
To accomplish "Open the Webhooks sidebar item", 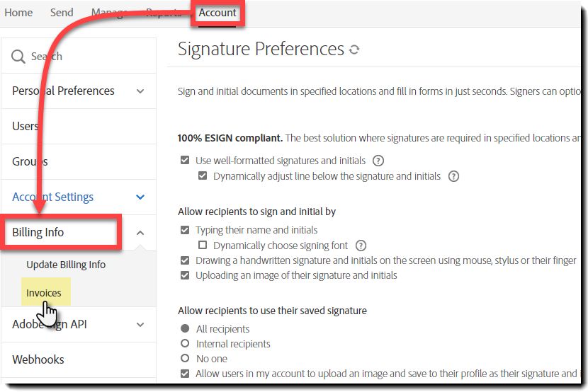I will tap(38, 359).
